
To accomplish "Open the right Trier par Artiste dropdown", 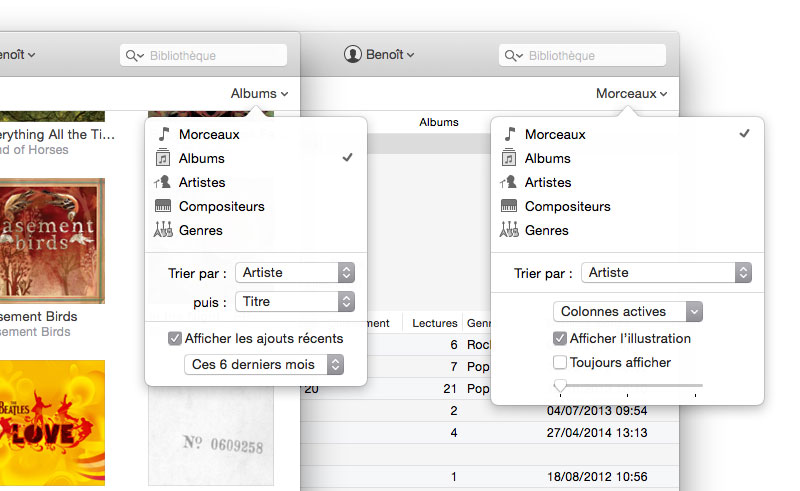I will (x=666, y=273).
